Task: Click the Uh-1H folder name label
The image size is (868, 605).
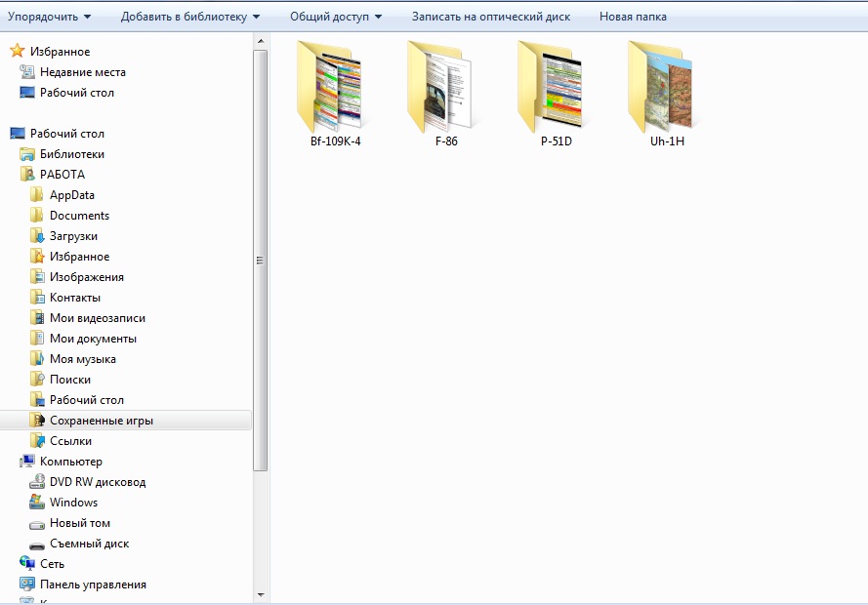Action: pos(667,141)
